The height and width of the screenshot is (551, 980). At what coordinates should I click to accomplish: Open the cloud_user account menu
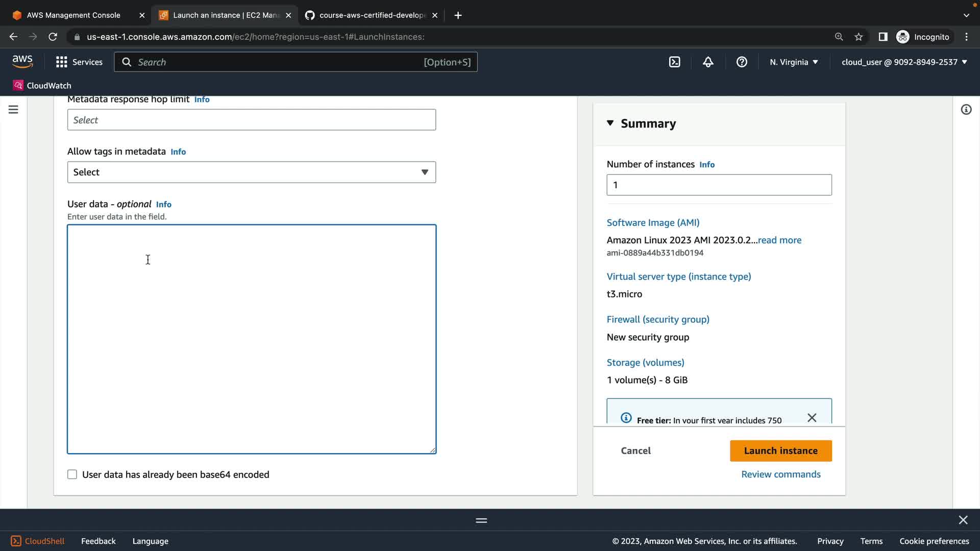click(x=904, y=62)
